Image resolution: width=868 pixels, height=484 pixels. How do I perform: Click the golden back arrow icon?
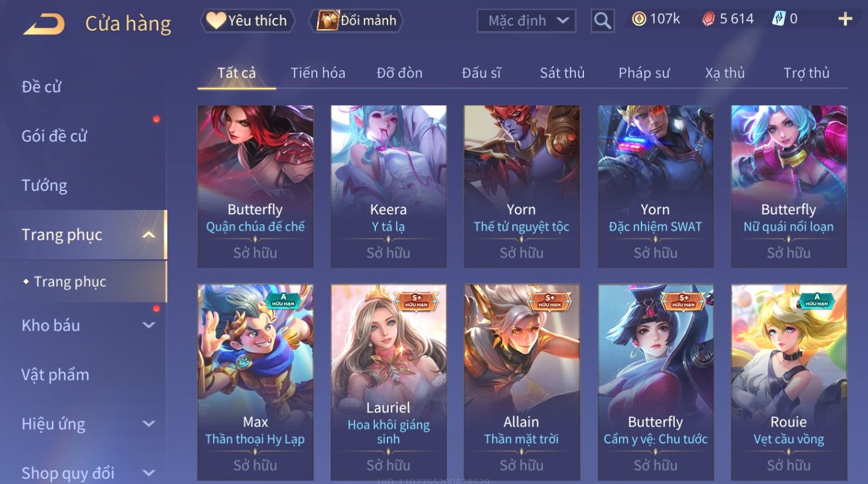point(44,24)
